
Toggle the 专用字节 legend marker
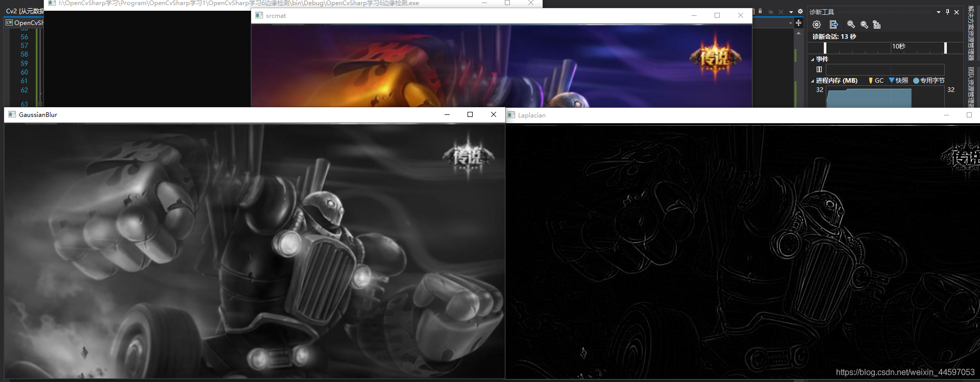pos(916,81)
